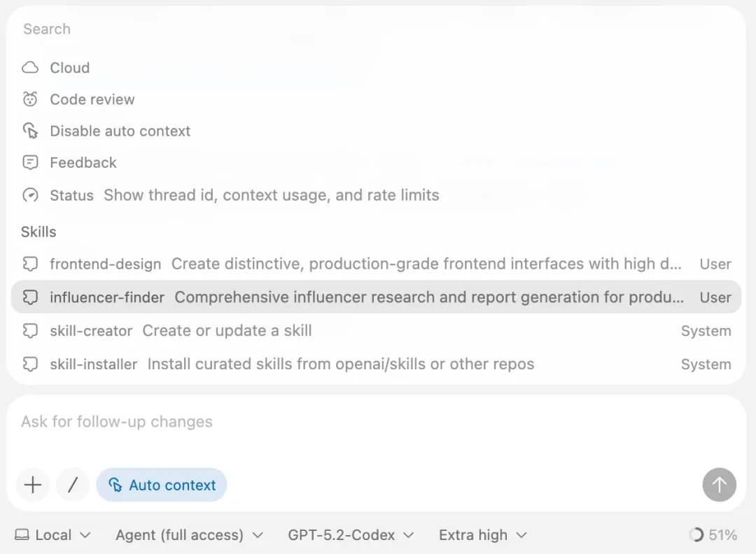Change the Extra high reasoning dropdown

[482, 535]
